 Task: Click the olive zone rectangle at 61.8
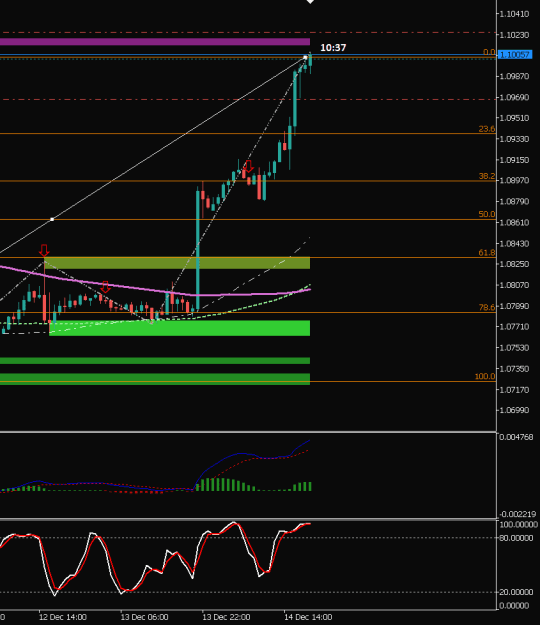coord(177,263)
